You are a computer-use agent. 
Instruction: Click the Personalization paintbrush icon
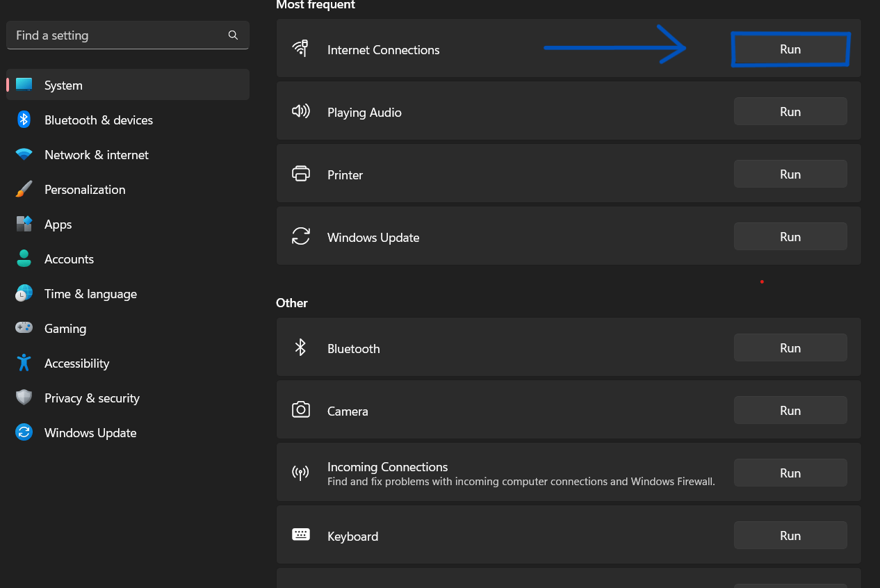click(24, 189)
